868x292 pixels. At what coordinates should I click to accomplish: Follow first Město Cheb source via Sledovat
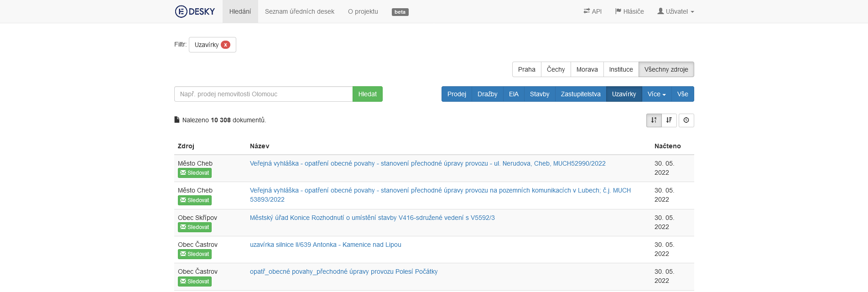(195, 173)
